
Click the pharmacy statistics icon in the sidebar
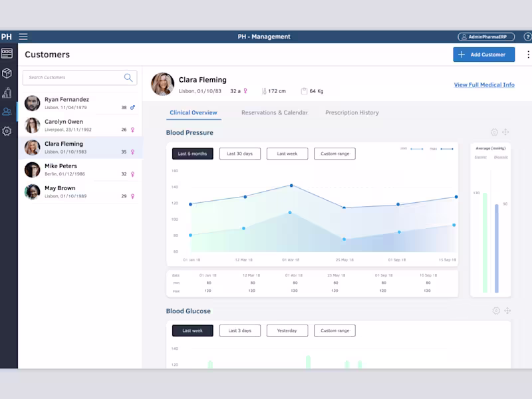[x=7, y=94]
